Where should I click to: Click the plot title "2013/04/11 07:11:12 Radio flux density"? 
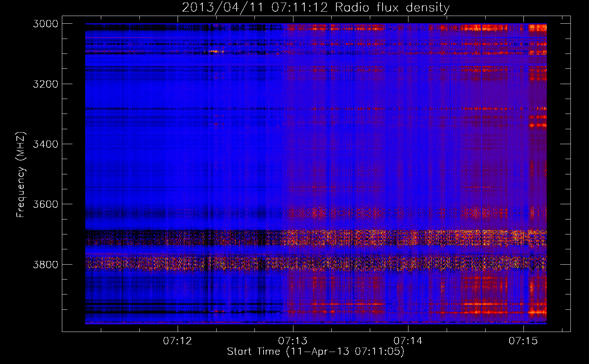pos(316,8)
